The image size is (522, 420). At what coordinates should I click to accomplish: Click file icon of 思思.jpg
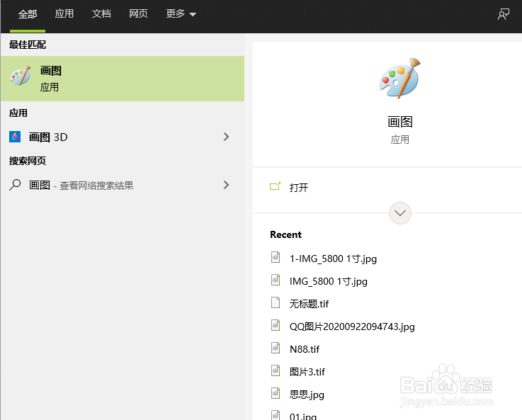pos(276,393)
